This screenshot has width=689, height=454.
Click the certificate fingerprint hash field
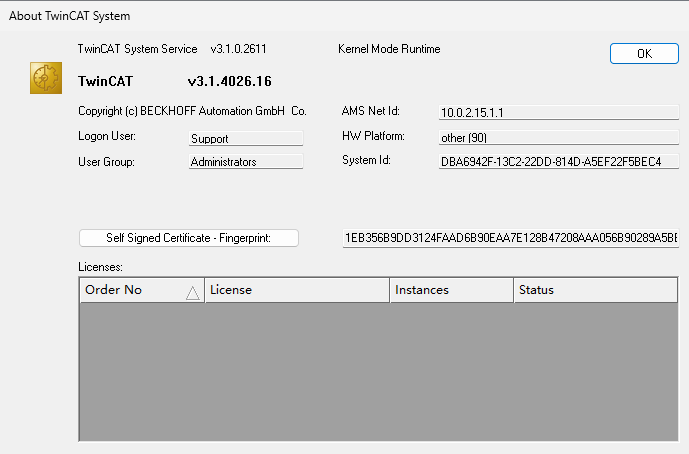[x=510, y=238]
